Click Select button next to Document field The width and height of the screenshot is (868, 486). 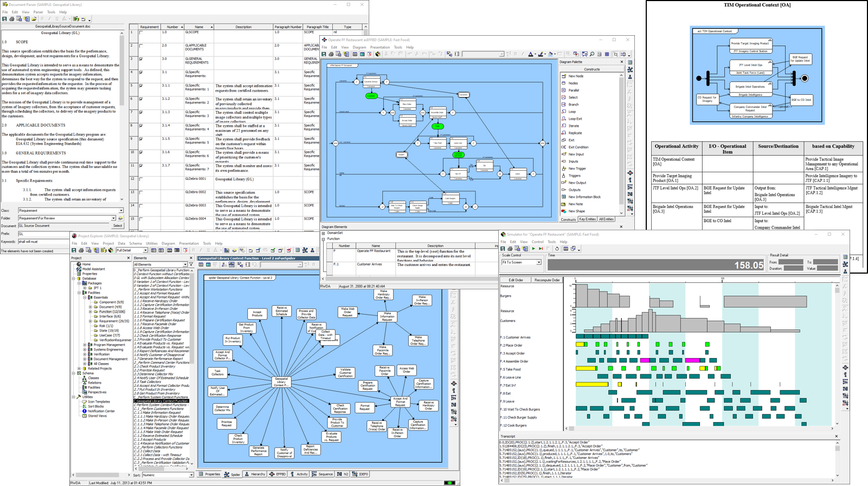coord(118,226)
